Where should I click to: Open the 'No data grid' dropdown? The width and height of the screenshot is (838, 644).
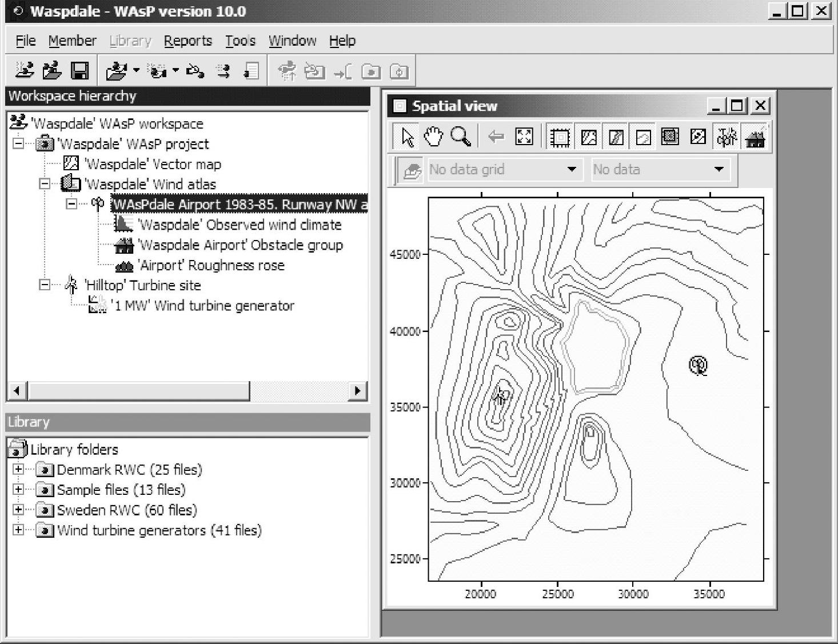(x=506, y=169)
